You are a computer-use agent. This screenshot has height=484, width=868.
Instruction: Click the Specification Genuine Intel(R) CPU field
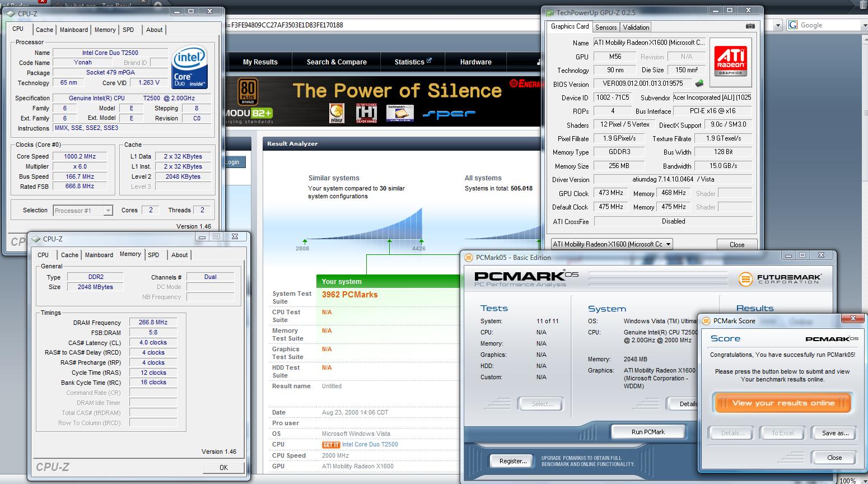[x=132, y=98]
